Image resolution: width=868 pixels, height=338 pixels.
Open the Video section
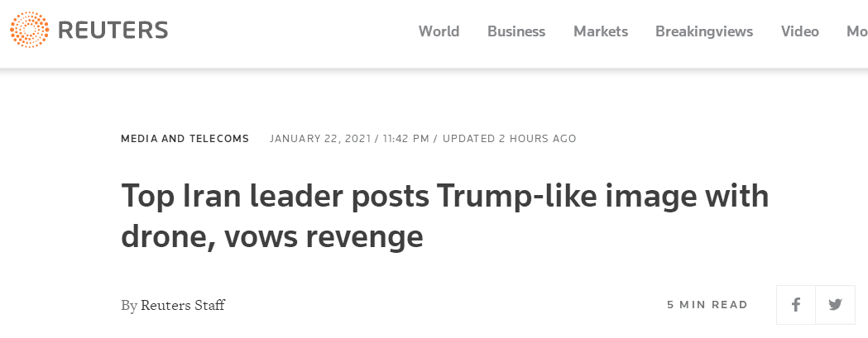pos(800,31)
